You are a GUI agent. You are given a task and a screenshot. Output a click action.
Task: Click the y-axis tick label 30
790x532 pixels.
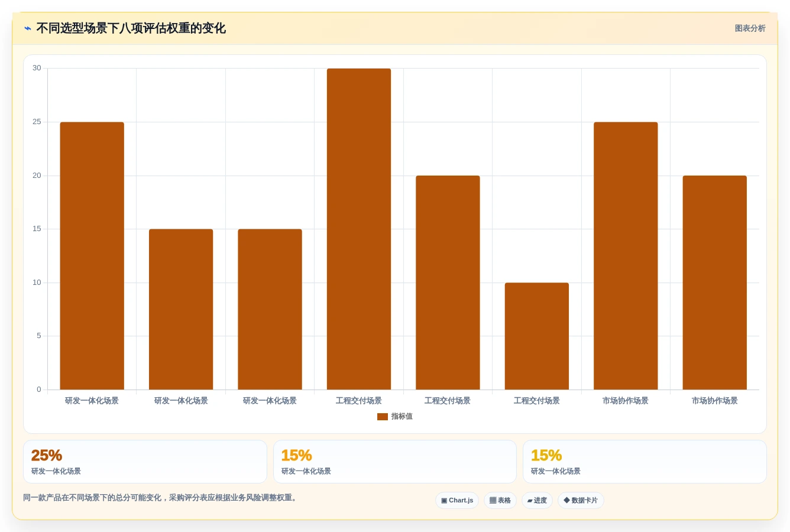37,68
